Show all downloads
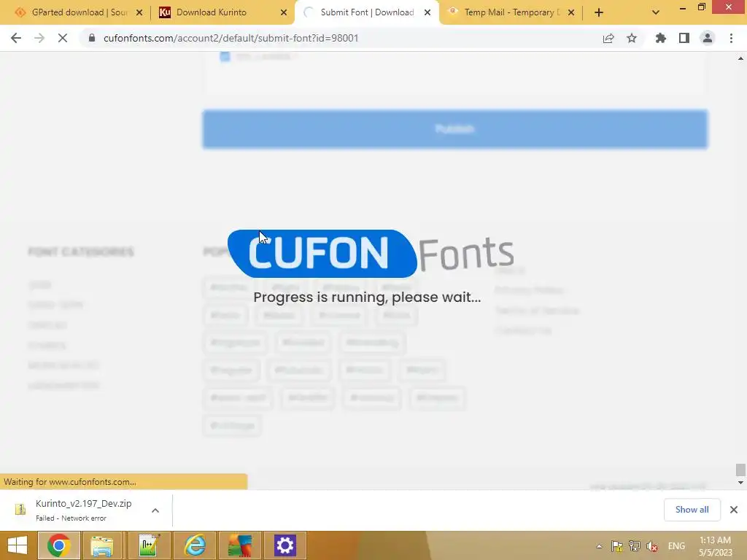 [692, 510]
